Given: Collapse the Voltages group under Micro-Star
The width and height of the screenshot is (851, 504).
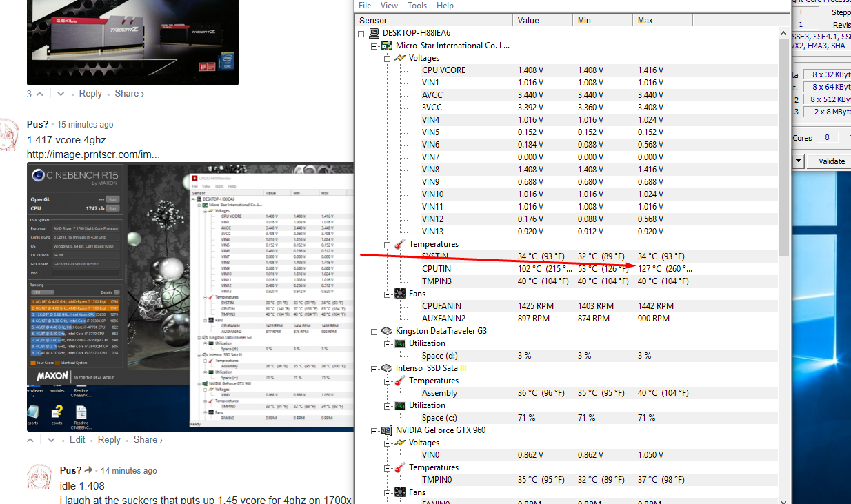Looking at the screenshot, I should pos(387,58).
